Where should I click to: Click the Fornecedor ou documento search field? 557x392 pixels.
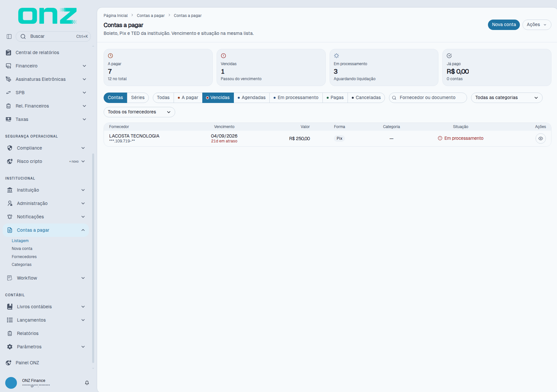pyautogui.click(x=428, y=98)
